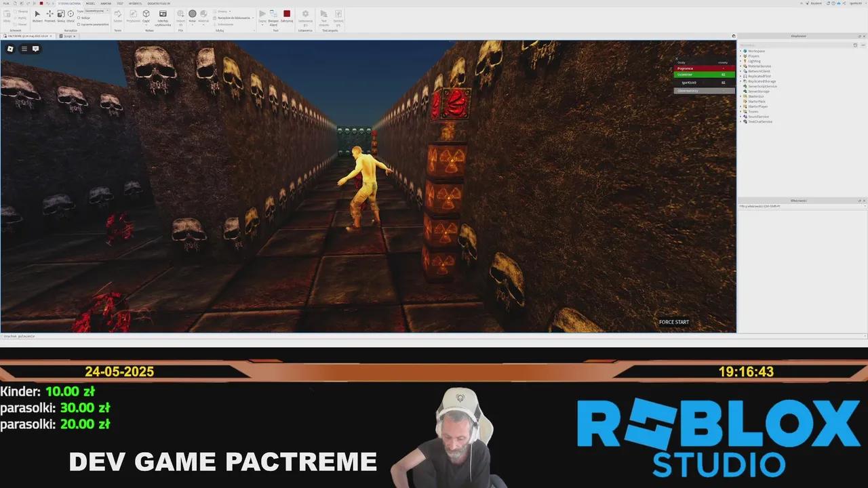The height and width of the screenshot is (488, 868).
Task: Expand the Lighting tree node
Action: [741, 61]
